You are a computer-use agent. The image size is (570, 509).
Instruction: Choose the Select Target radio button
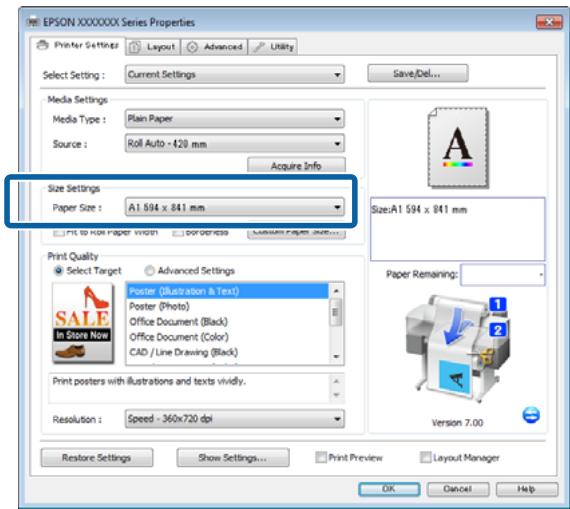click(58, 271)
